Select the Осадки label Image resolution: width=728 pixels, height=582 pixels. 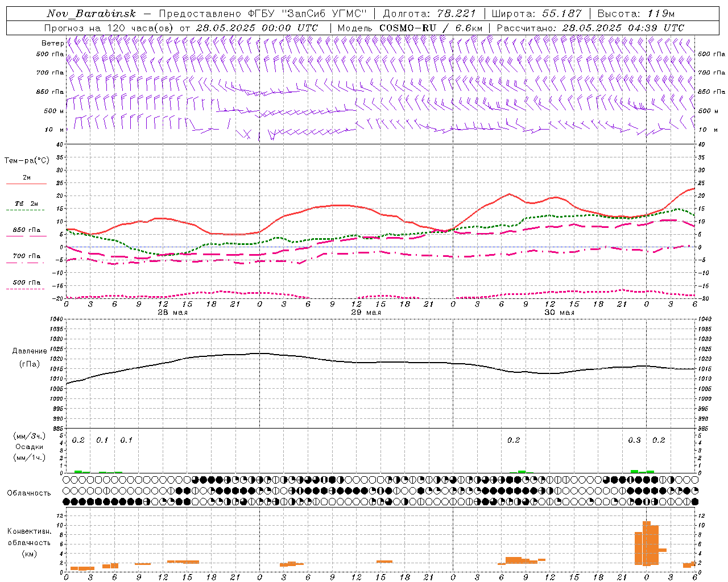[x=29, y=447]
